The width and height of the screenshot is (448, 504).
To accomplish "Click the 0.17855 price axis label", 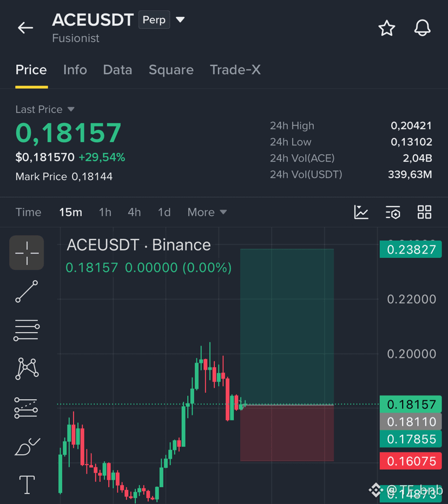I will click(x=411, y=439).
